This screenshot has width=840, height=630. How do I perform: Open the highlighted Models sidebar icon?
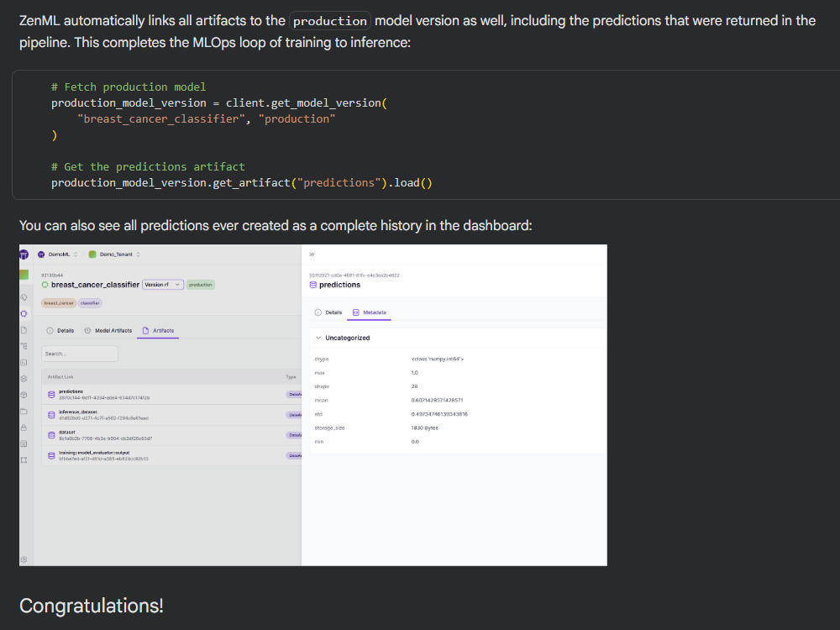point(24,313)
